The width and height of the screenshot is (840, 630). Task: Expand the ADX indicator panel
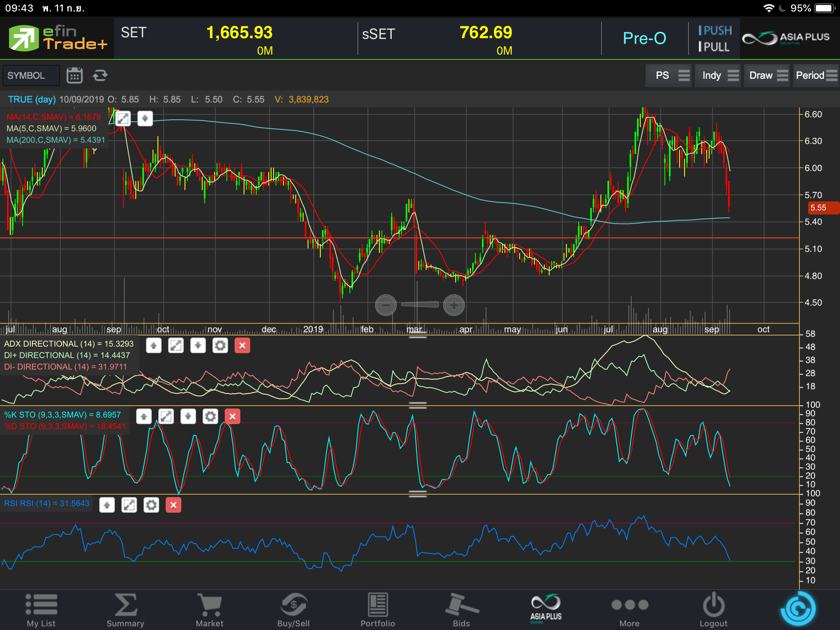[176, 345]
